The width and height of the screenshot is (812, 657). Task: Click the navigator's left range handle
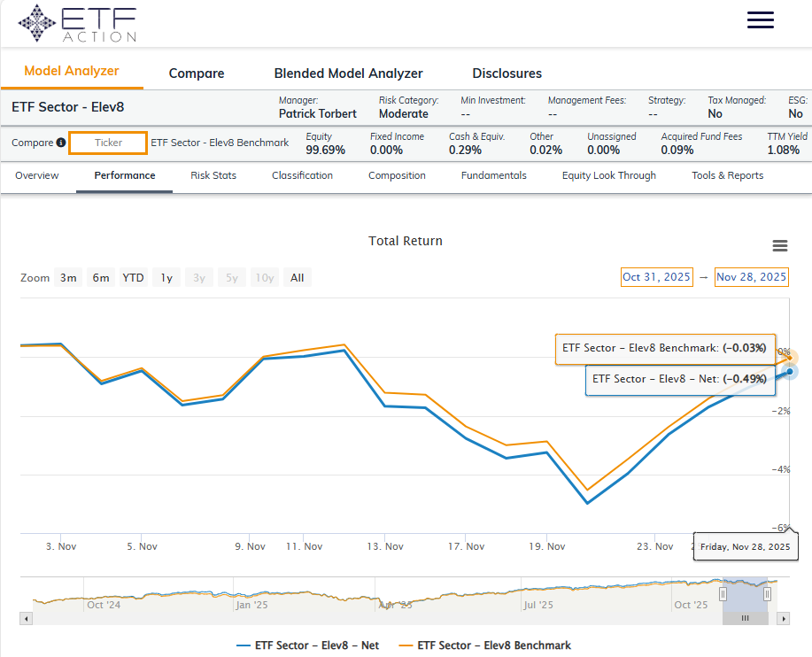coord(723,594)
